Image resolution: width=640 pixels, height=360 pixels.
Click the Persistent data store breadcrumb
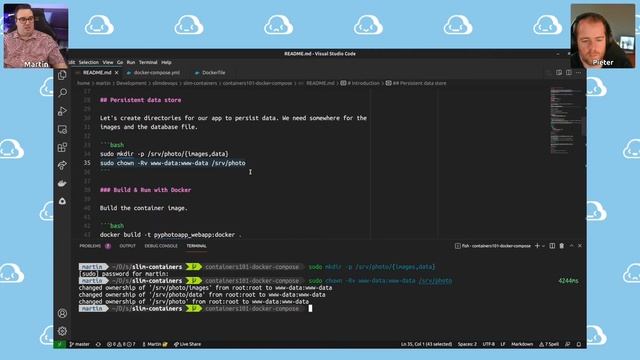pos(416,83)
